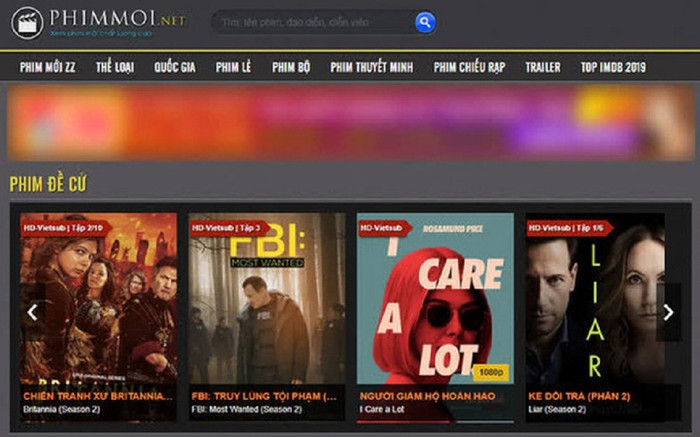Open the Thể Loại genre menu

click(x=116, y=68)
